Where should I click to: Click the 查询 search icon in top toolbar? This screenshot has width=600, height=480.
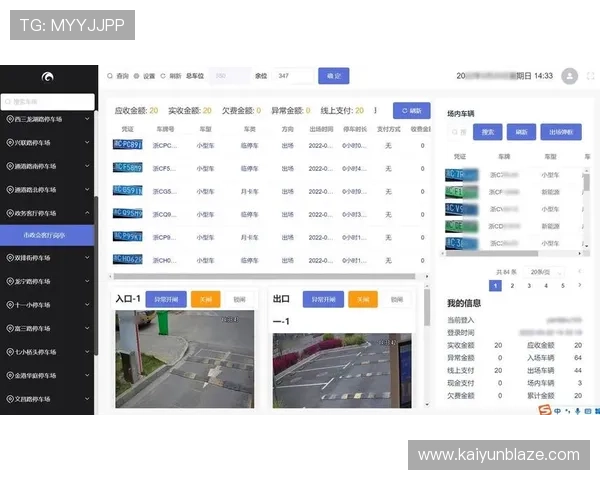tap(110, 76)
